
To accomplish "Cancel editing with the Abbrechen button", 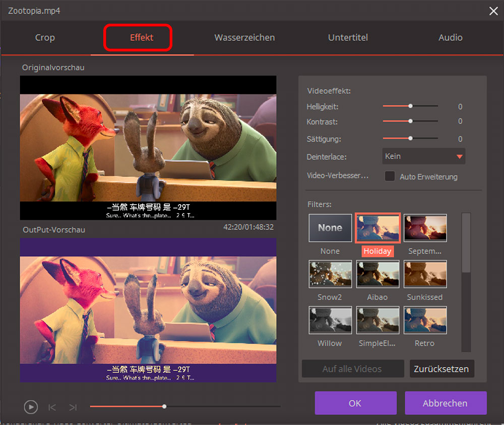I will [x=446, y=403].
